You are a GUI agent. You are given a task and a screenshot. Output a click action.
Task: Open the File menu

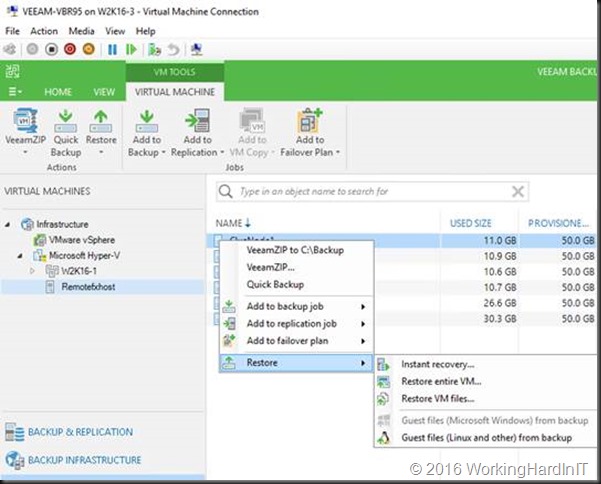pyautogui.click(x=12, y=31)
